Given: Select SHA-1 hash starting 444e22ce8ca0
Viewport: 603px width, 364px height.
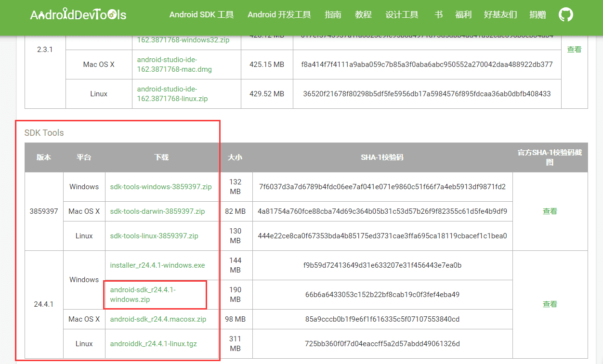Looking at the screenshot, I should pos(382,236).
